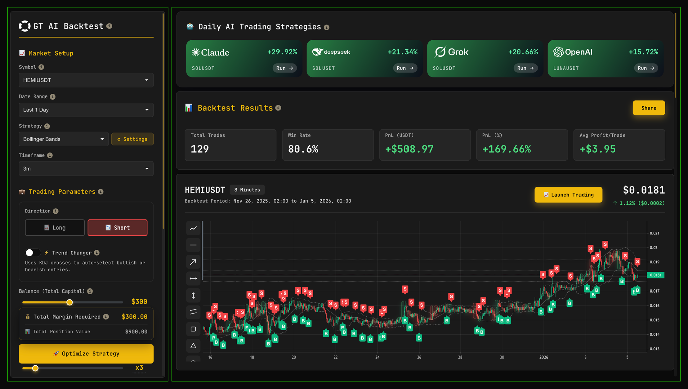Click the Win Rate 80.6% stat card
This screenshot has height=389, width=688.
328,145
